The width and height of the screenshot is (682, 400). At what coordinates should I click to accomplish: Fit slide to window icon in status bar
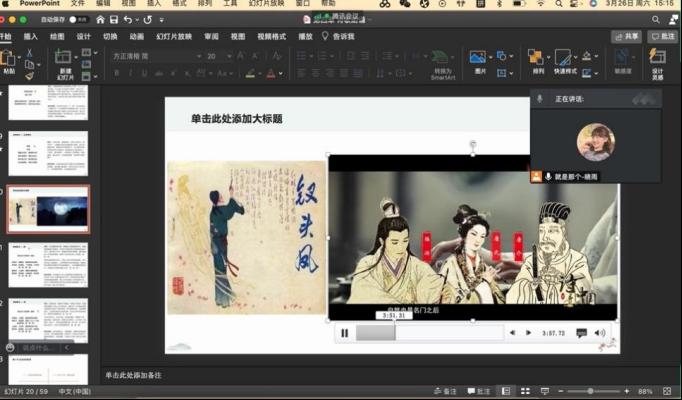tap(667, 391)
